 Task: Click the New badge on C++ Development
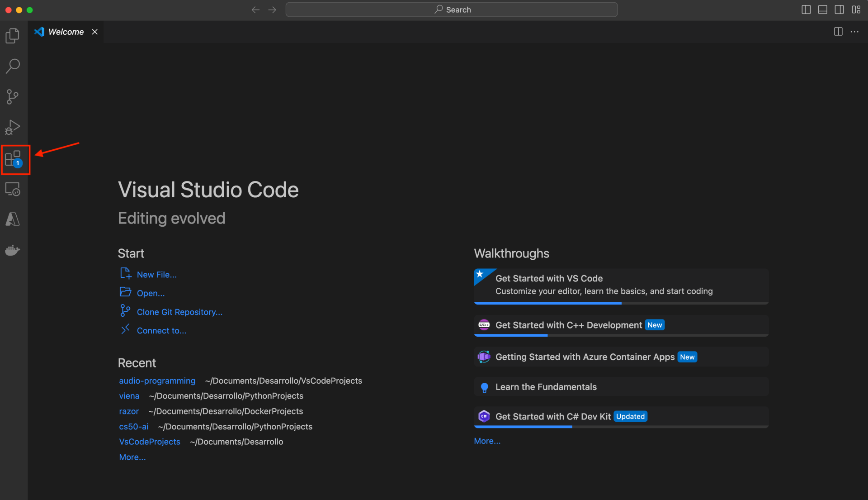[655, 325]
